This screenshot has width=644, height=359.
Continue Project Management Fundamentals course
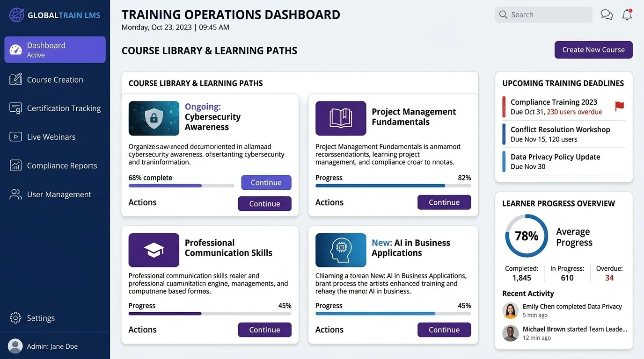[x=444, y=202]
